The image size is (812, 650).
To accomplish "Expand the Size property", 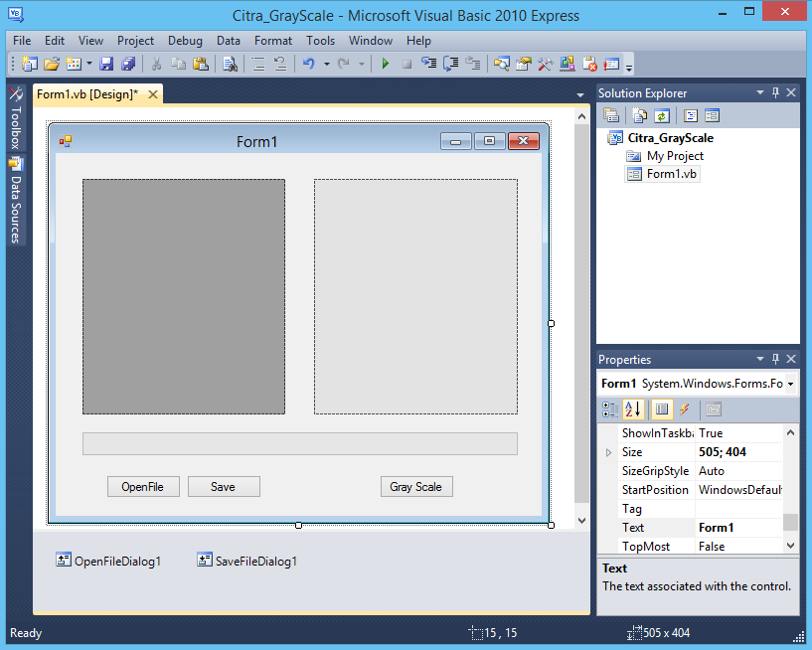I will pos(608,452).
